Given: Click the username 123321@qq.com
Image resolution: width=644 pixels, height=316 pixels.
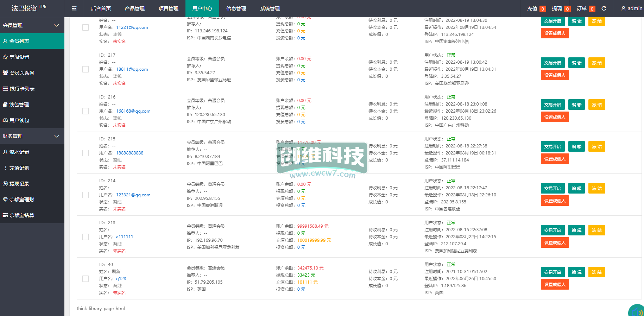Looking at the screenshot, I should pyautogui.click(x=133, y=195).
